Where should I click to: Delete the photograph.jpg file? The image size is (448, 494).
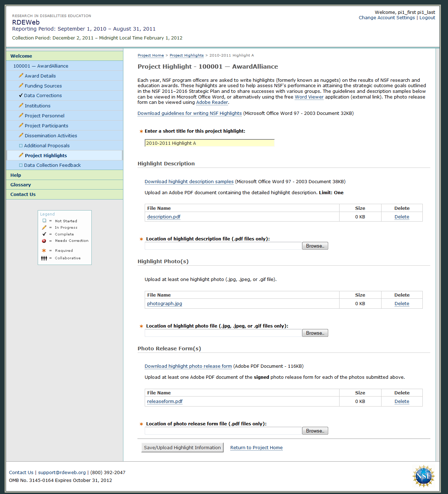402,303
